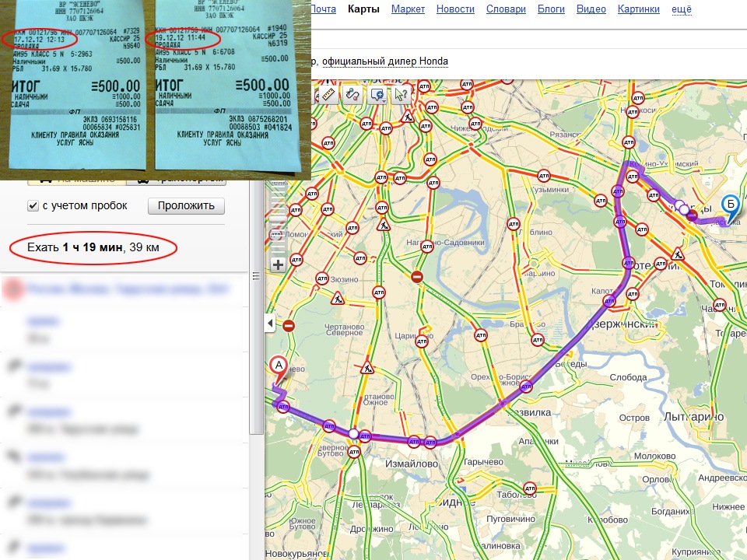Click ДТП marker left of Люблино
This screenshot has height=560, width=747.
pyautogui.click(x=514, y=223)
